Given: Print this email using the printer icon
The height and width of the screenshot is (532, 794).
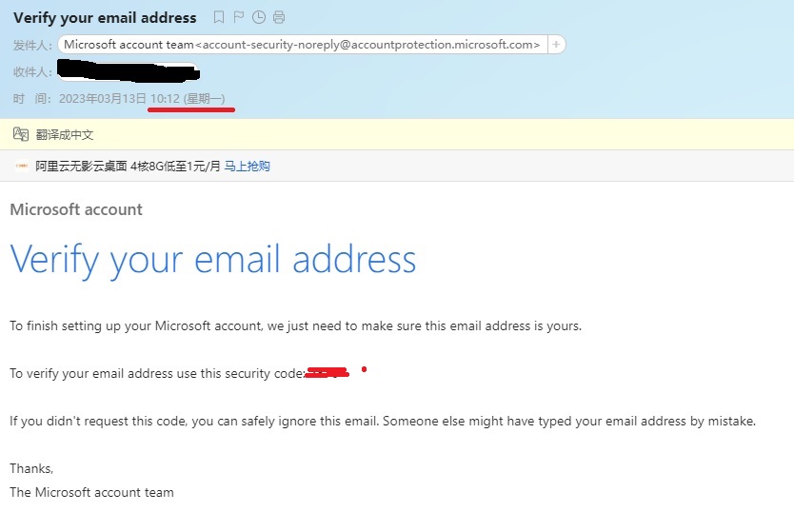Looking at the screenshot, I should (x=279, y=17).
